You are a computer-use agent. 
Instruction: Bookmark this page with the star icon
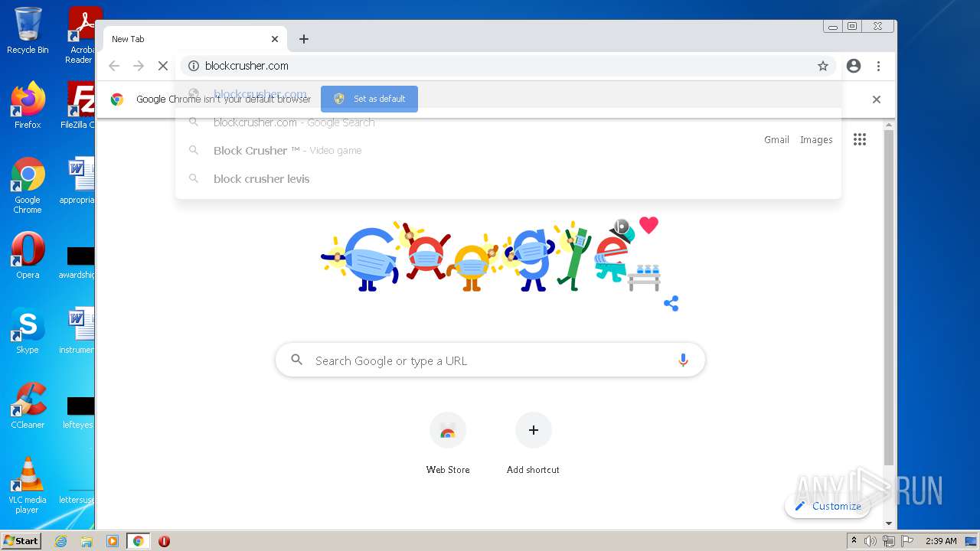pos(823,66)
